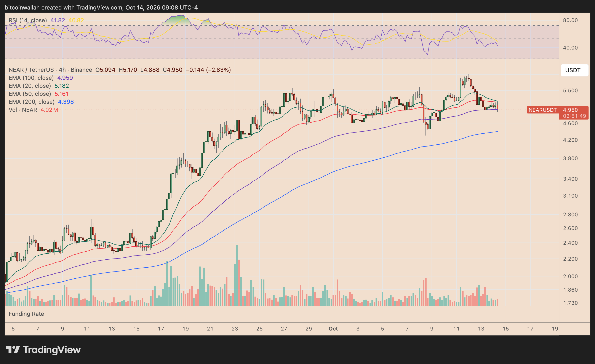Click the 40.00 RSI axis label

coord(570,48)
